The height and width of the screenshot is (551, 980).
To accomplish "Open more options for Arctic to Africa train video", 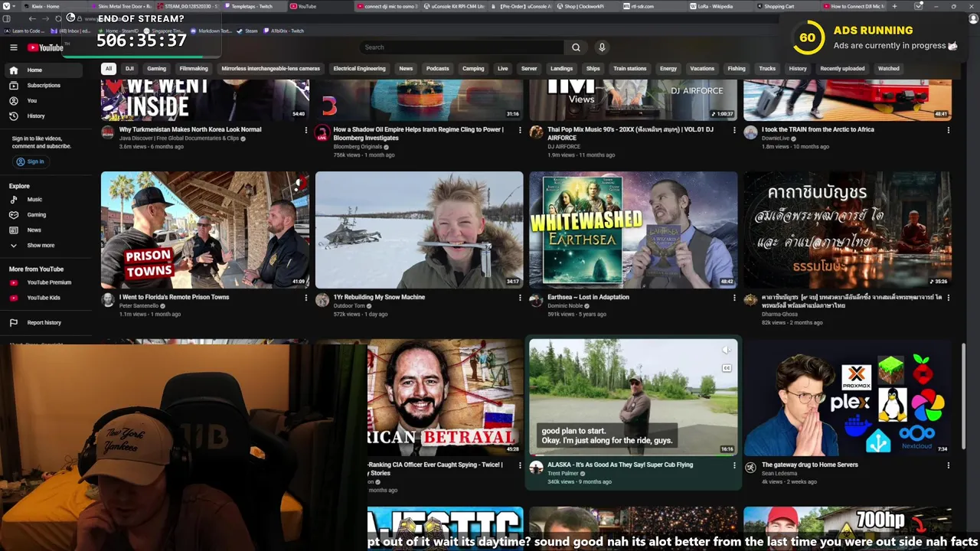I will pos(948,130).
